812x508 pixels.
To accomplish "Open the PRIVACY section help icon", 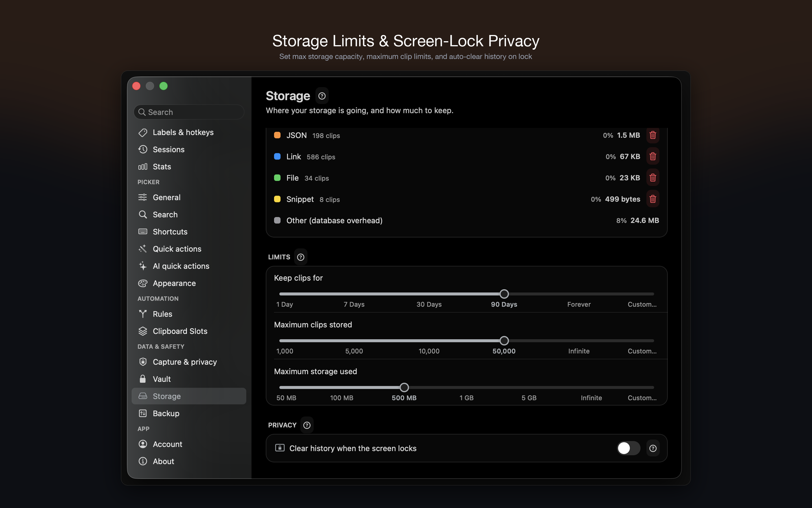I will tap(307, 425).
